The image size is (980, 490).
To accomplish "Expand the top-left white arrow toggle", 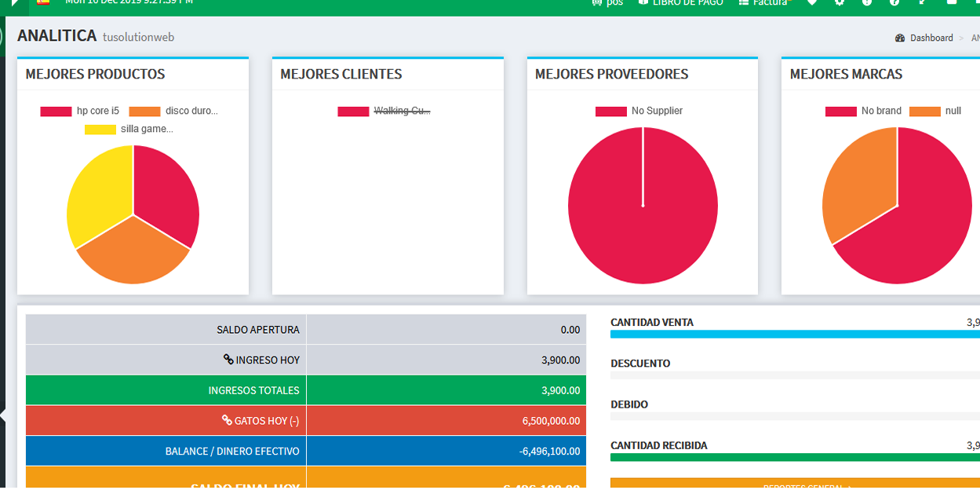I will 14,3.
